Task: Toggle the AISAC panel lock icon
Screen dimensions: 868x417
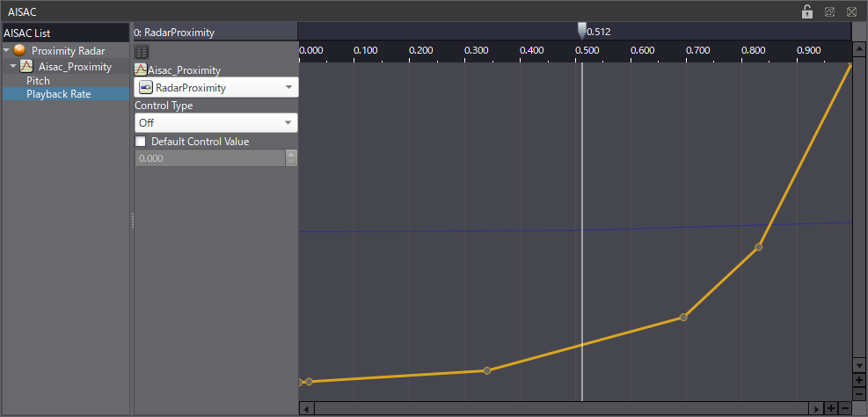Action: click(x=807, y=11)
